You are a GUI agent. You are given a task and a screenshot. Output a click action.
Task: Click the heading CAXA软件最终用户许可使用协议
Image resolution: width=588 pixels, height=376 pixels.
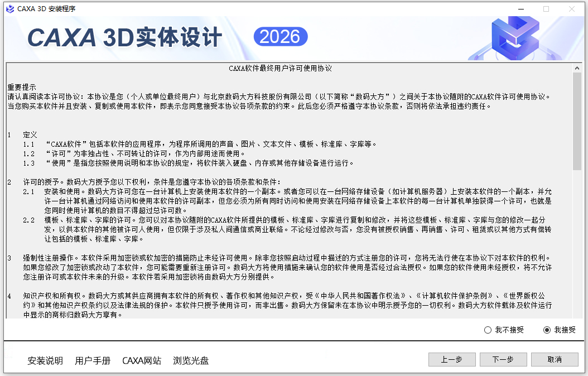click(x=281, y=68)
